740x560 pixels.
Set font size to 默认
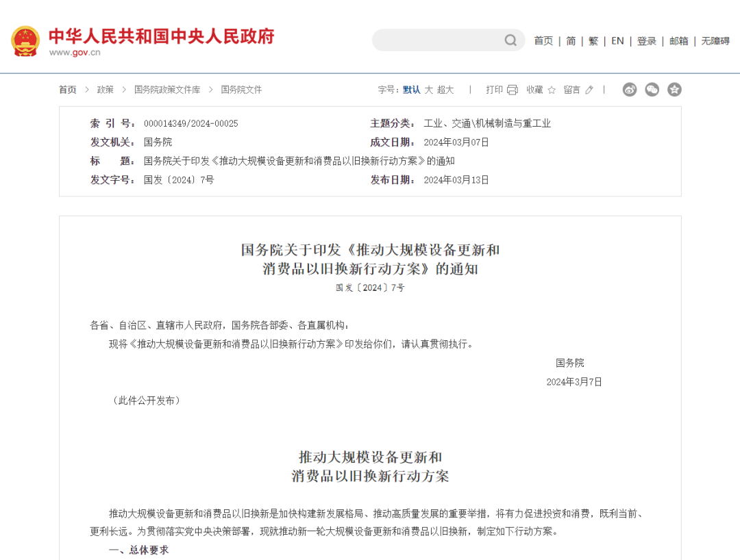coord(411,90)
